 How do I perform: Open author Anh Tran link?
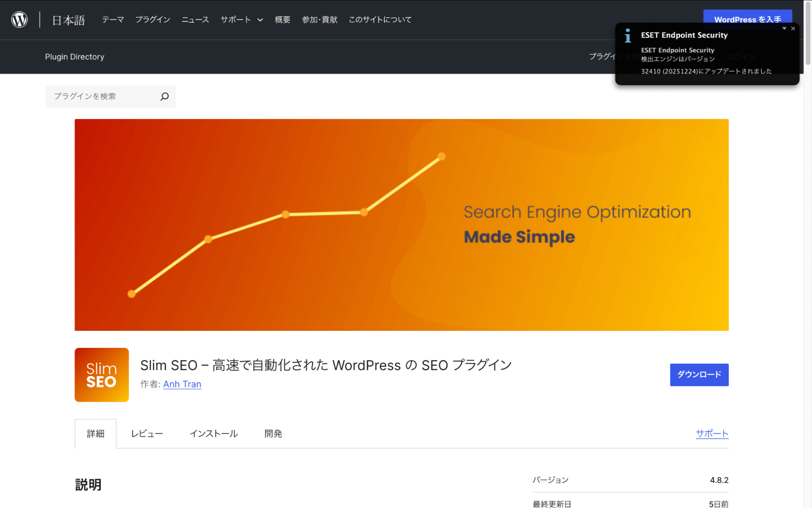(182, 384)
